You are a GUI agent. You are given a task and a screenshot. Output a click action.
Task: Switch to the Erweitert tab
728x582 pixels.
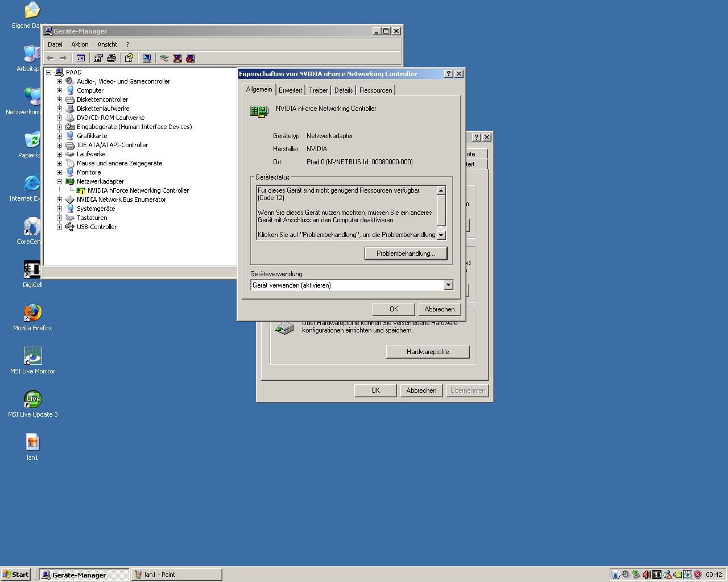pos(290,90)
